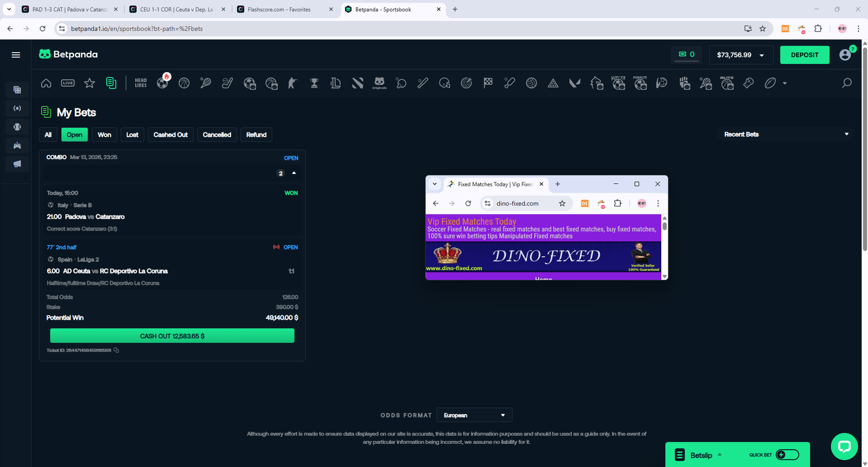Click the green Deposit button
Viewport: 868px width, 467px height.
pyautogui.click(x=804, y=55)
